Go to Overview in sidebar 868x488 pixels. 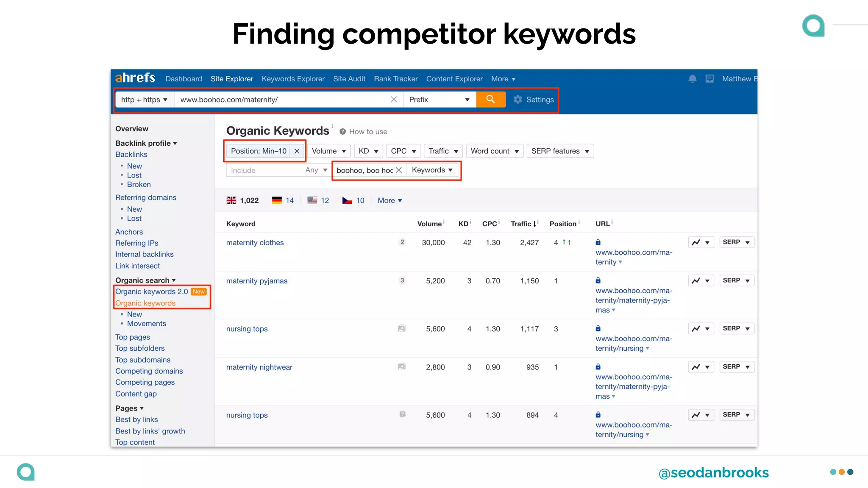(x=132, y=129)
